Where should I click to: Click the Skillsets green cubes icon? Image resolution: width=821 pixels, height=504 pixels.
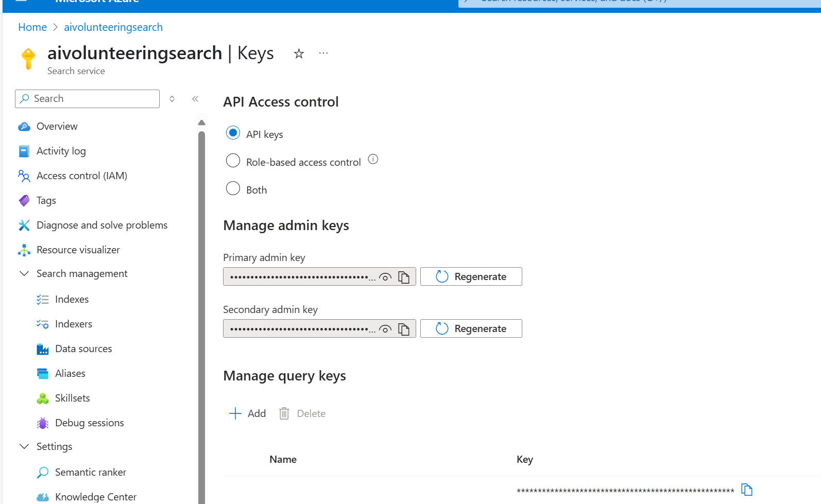(43, 398)
